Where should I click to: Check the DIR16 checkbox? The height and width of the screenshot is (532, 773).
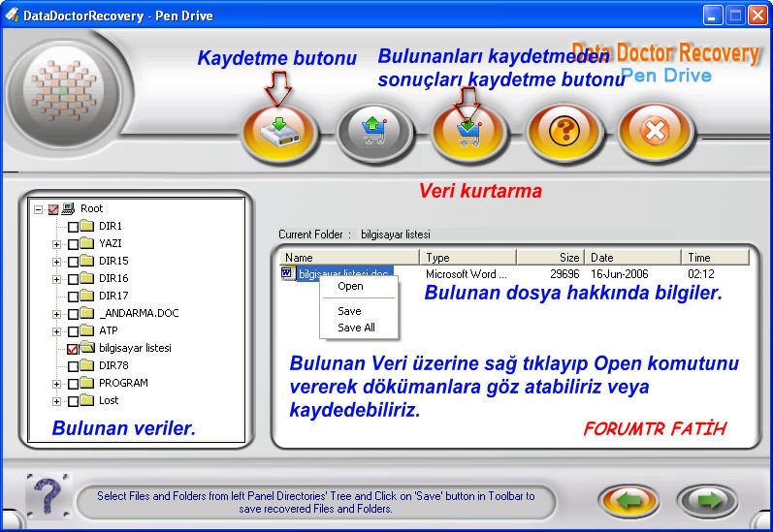(73, 279)
